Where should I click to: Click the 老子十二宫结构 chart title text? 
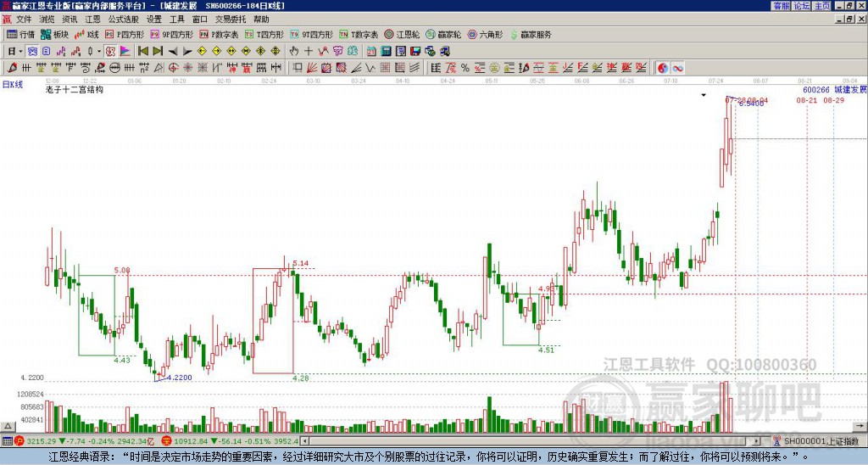(75, 89)
